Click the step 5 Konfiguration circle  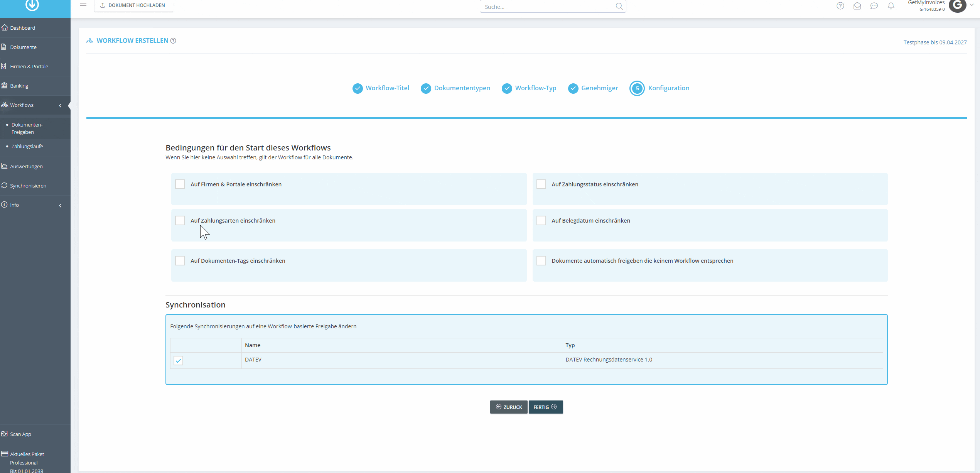coord(637,88)
